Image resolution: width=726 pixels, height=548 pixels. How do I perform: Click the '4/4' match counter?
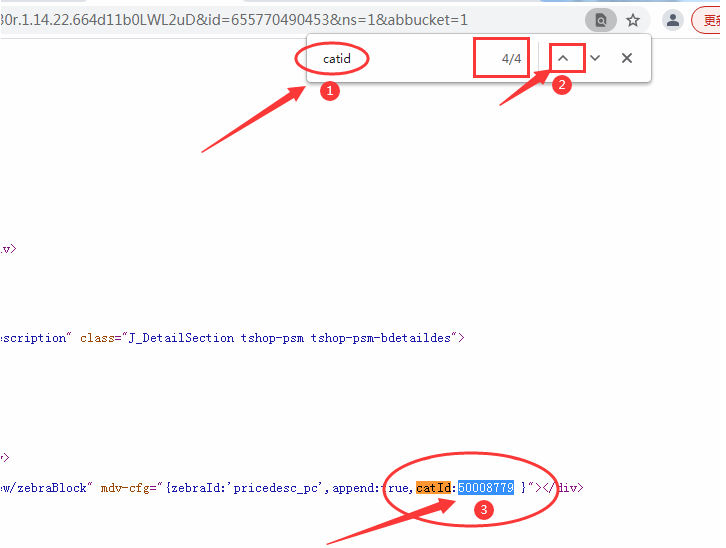pos(511,59)
